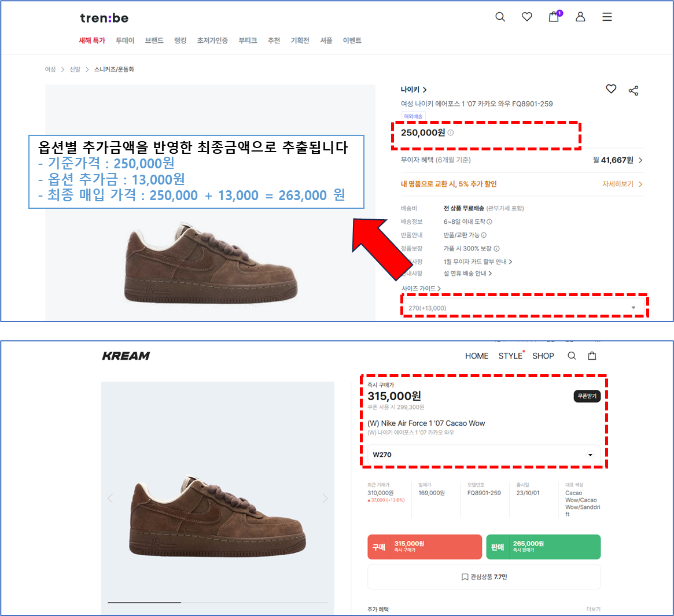
Task: Select the 추천 menu item
Action: point(274,40)
